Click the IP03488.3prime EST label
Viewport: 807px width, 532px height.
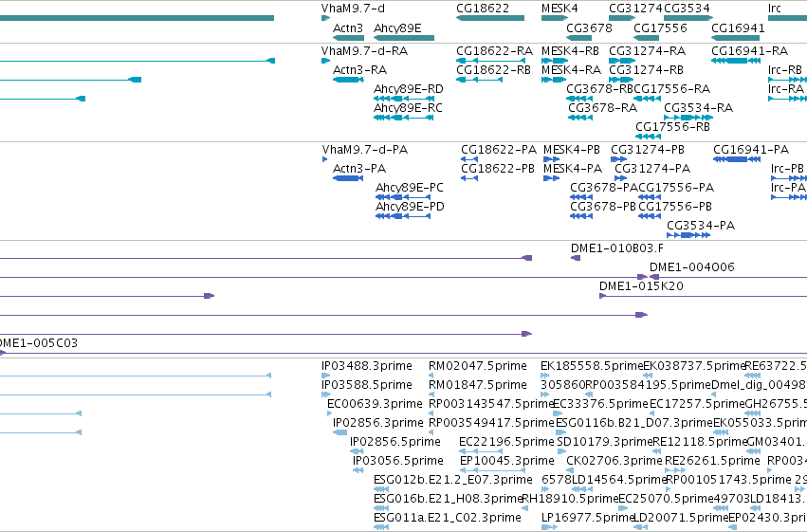pyautogui.click(x=367, y=366)
